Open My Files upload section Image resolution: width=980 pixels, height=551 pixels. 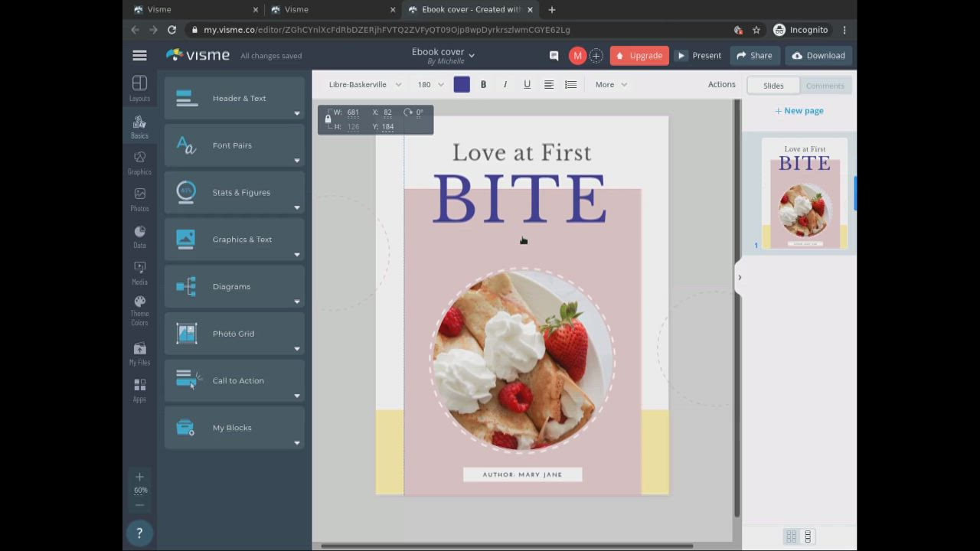[139, 354]
